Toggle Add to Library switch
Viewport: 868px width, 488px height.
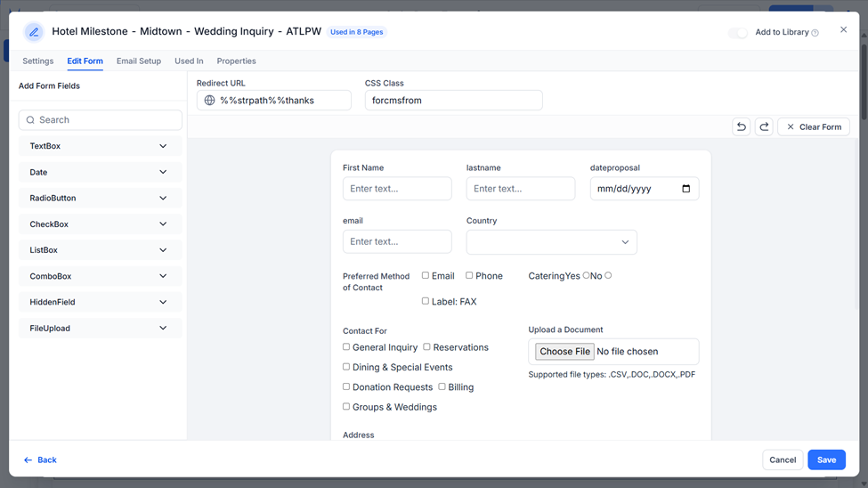click(x=738, y=33)
